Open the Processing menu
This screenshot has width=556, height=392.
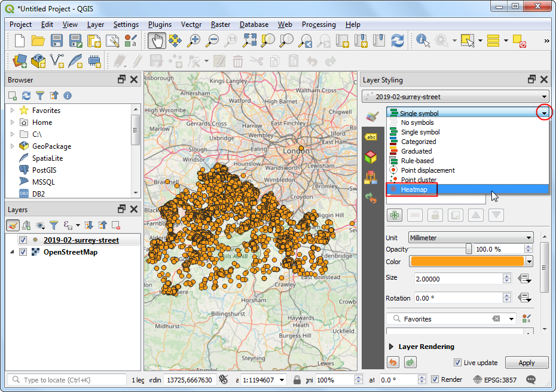[318, 24]
